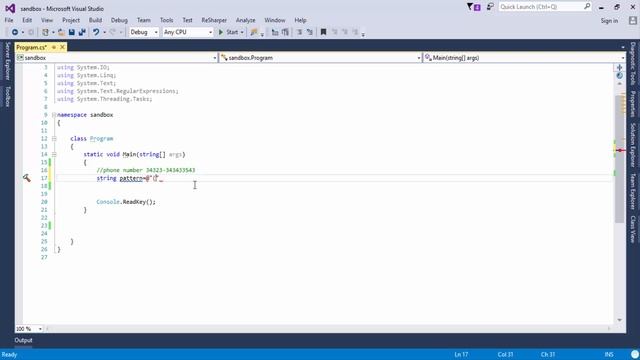Collapse the class Program block
Image resolution: width=640 pixels, height=360 pixels.
[x=54, y=139]
